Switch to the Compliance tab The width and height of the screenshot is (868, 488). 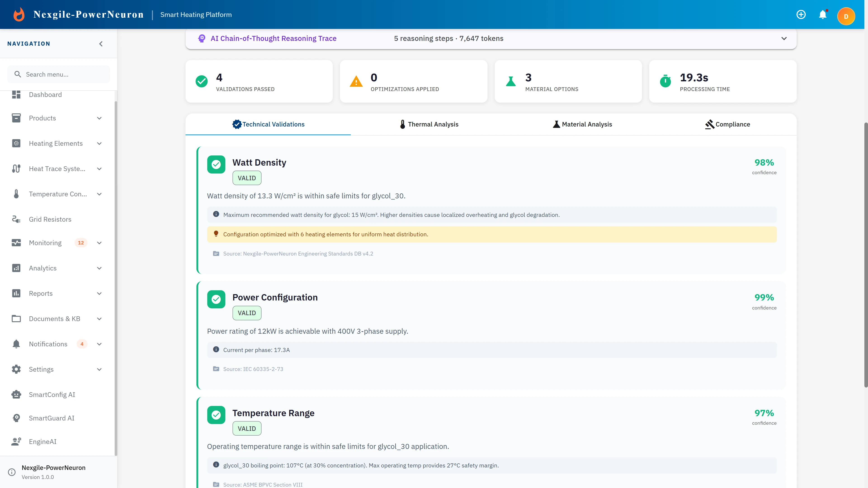click(727, 124)
